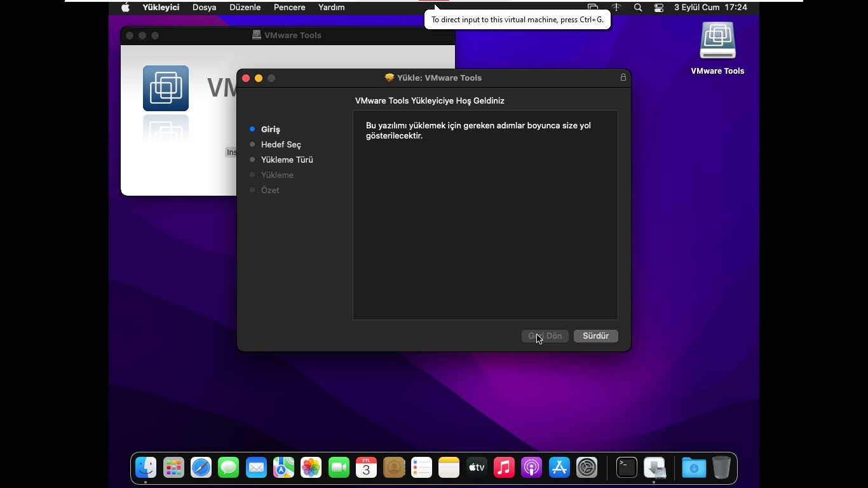Open the Downloads folder in the Dock
The width and height of the screenshot is (868, 488).
tap(694, 468)
